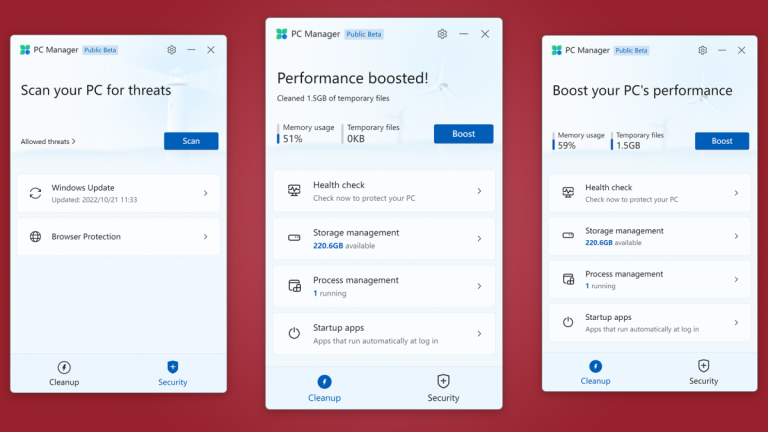Screen dimensions: 768x432
Task: Click 'Boost your PC's performance' heading
Action: click(643, 91)
